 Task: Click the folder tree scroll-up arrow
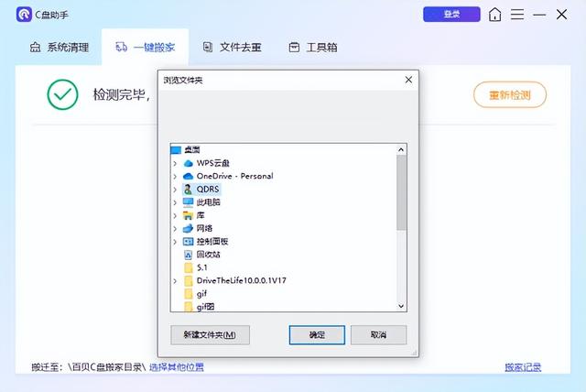pyautogui.click(x=401, y=149)
